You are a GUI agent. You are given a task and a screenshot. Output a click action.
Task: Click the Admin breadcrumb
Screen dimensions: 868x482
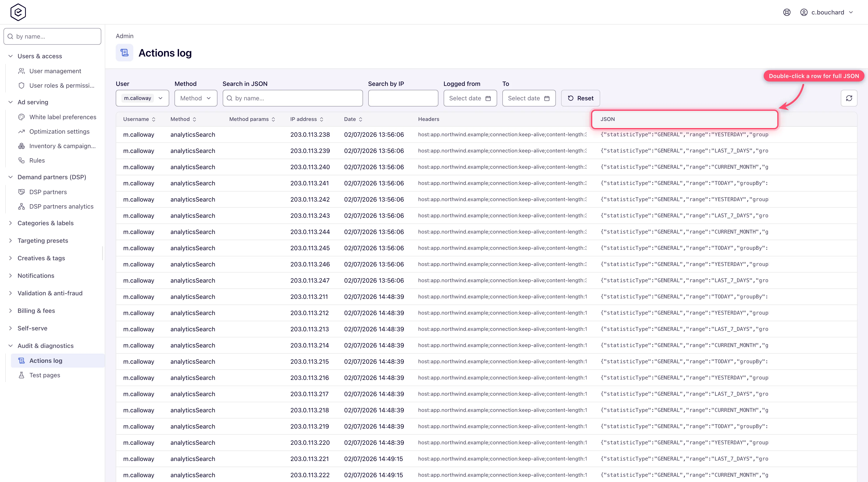125,36
